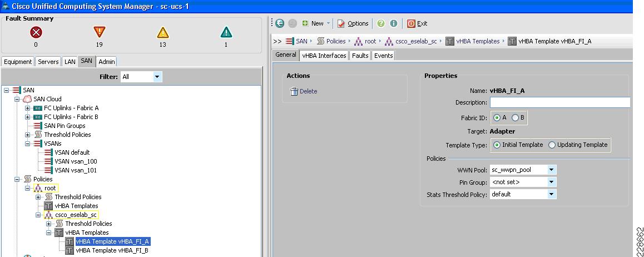Open the New menu in the toolbar
This screenshot has height=257, width=644.
[x=316, y=23]
